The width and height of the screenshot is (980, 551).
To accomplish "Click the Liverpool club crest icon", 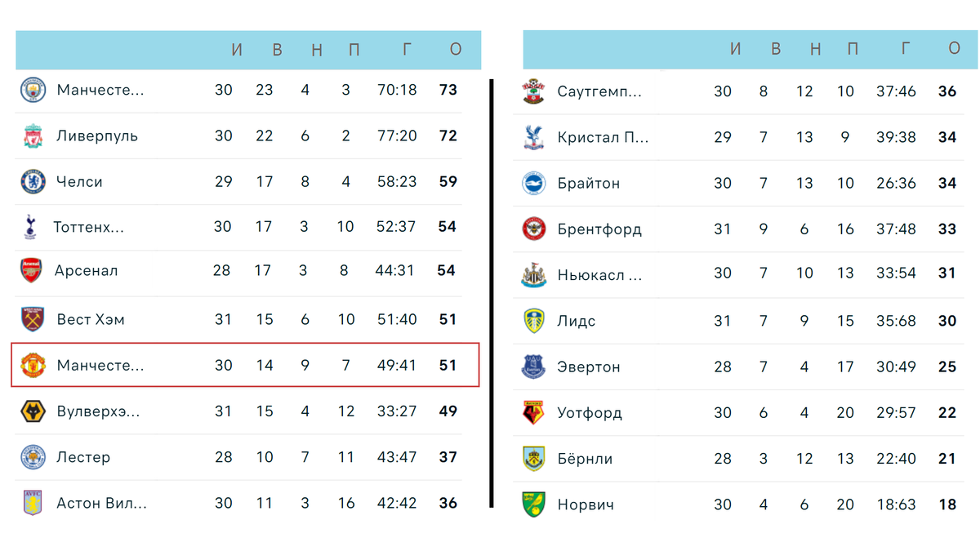I will 33,136.
